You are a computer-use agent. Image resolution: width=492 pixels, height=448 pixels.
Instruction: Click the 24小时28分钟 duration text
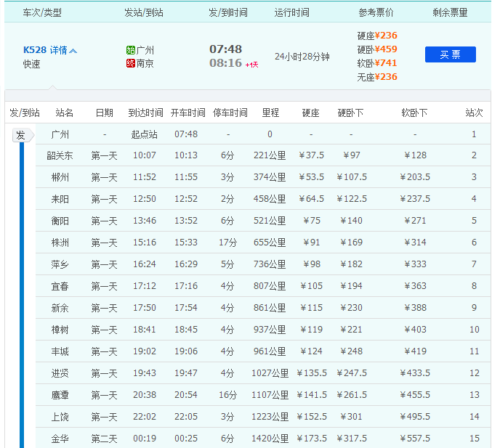coord(302,57)
